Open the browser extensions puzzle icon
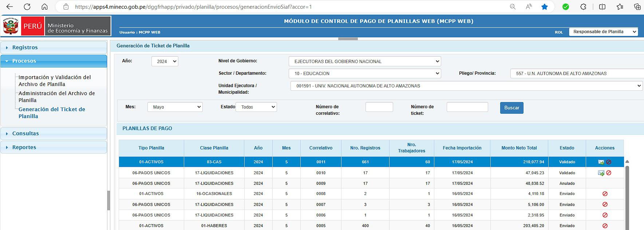The width and height of the screenshot is (644, 230). [x=583, y=7]
